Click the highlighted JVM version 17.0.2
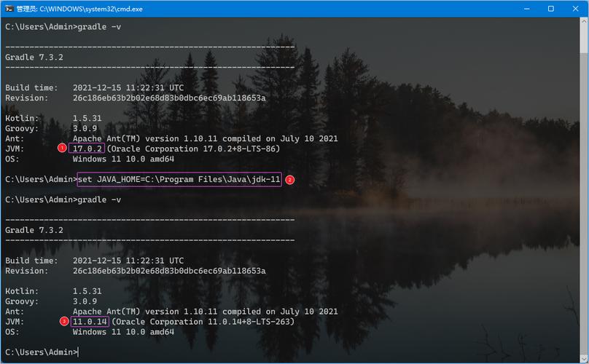The image size is (589, 364). tap(87, 149)
